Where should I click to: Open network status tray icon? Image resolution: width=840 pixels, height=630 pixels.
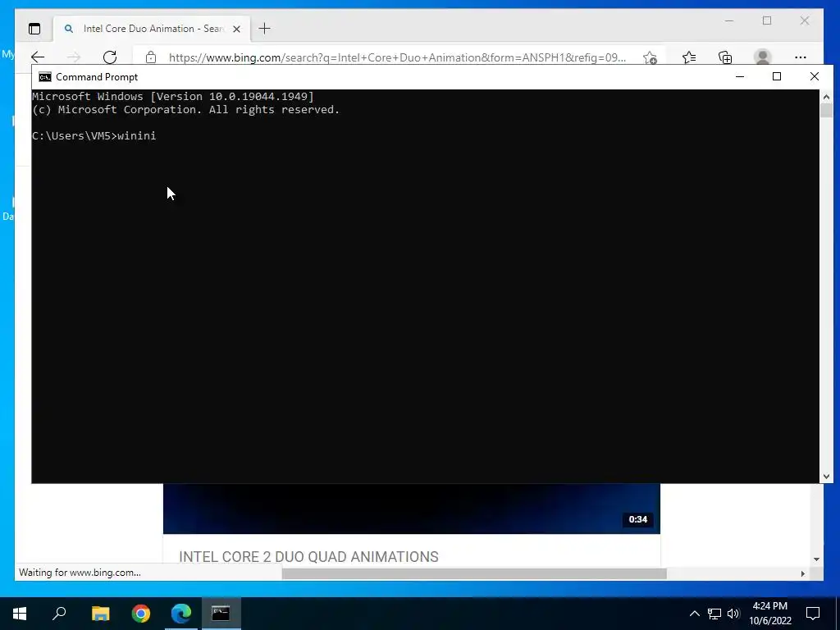click(x=714, y=614)
